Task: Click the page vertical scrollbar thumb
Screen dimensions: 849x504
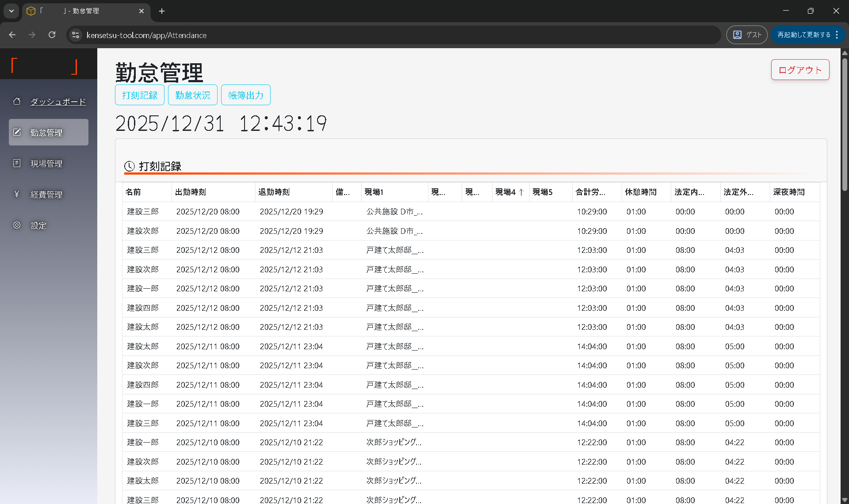Action: [845, 124]
